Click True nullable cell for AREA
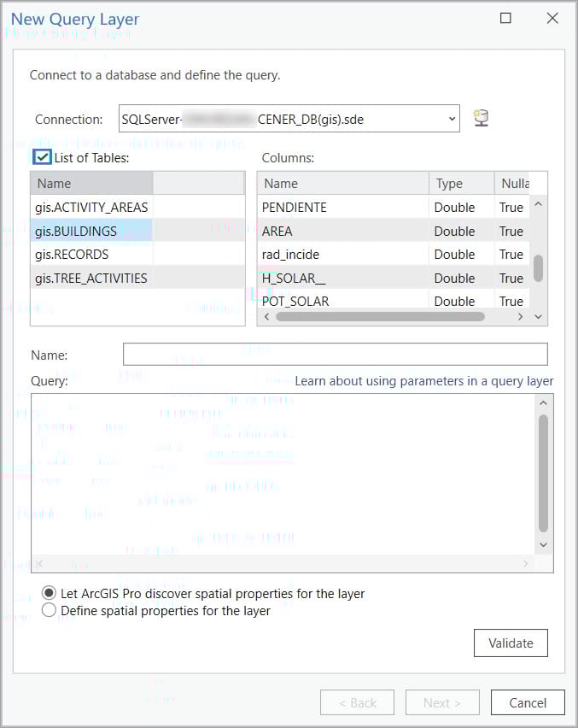Image resolution: width=578 pixels, height=728 pixels. pyautogui.click(x=511, y=231)
